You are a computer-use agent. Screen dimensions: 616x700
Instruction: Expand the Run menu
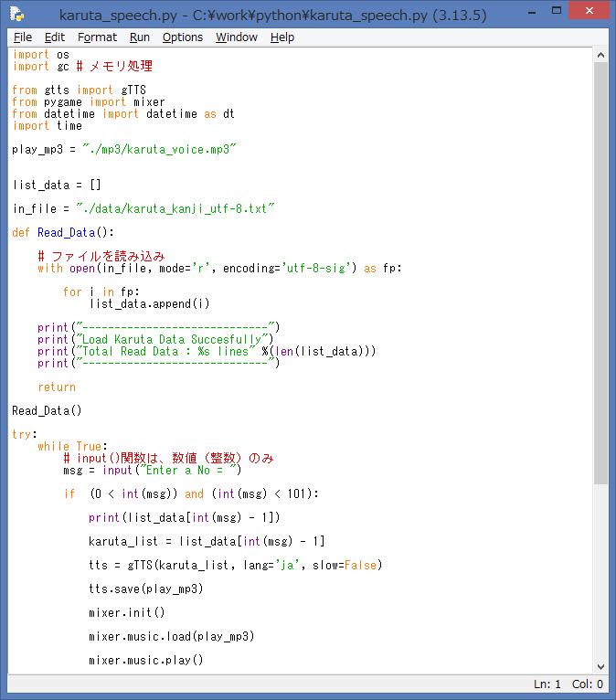click(x=140, y=37)
